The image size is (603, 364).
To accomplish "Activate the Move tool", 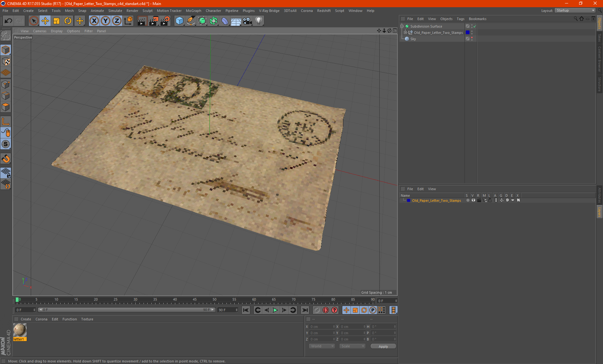I will 45,21.
